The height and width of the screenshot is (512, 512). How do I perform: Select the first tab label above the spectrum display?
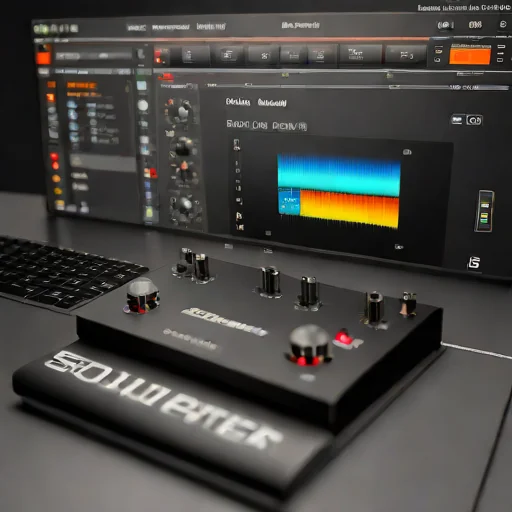tap(238, 102)
